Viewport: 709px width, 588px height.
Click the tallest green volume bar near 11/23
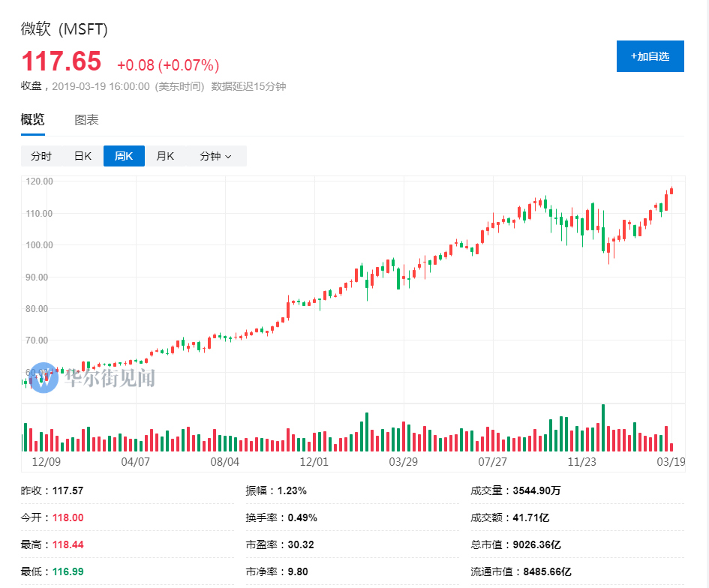pos(603,428)
